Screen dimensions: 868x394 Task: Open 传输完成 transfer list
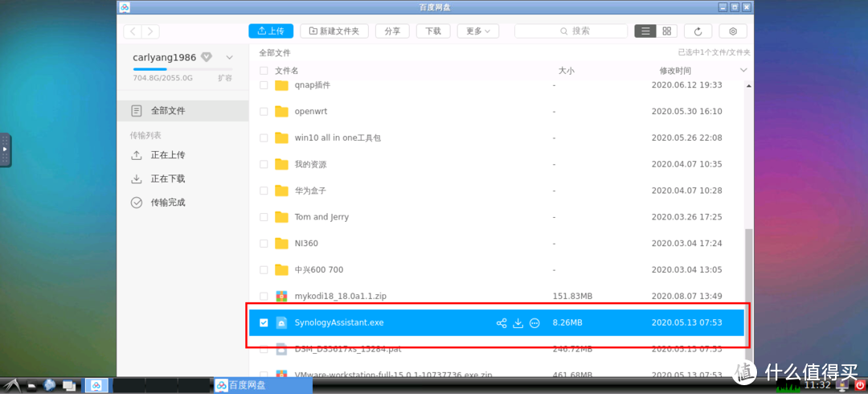coord(158,203)
